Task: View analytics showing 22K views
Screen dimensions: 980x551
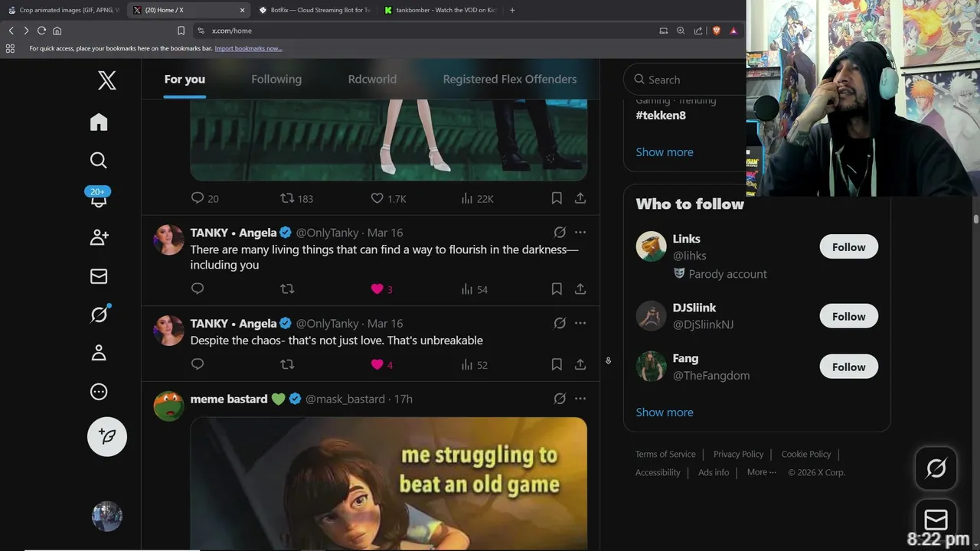Action: [477, 198]
